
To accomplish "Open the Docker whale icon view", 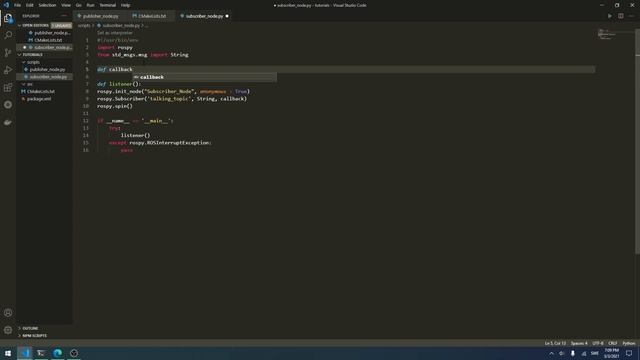I will tap(8, 122).
